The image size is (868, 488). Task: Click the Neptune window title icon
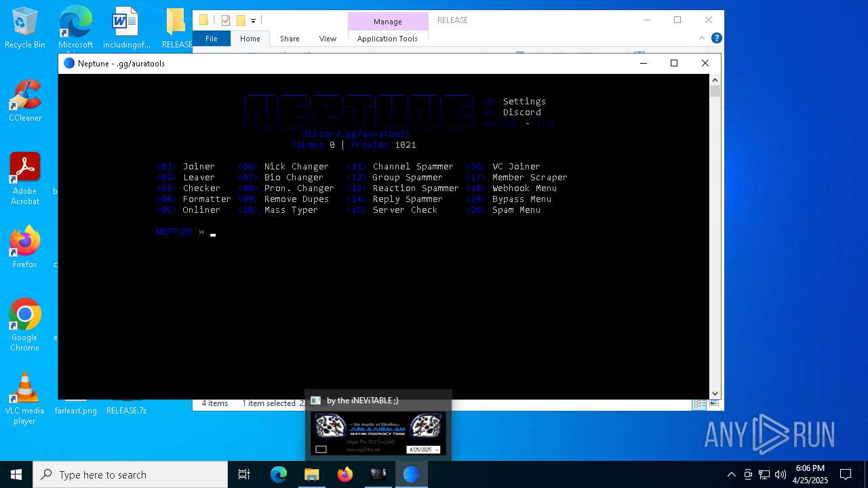pos(68,63)
